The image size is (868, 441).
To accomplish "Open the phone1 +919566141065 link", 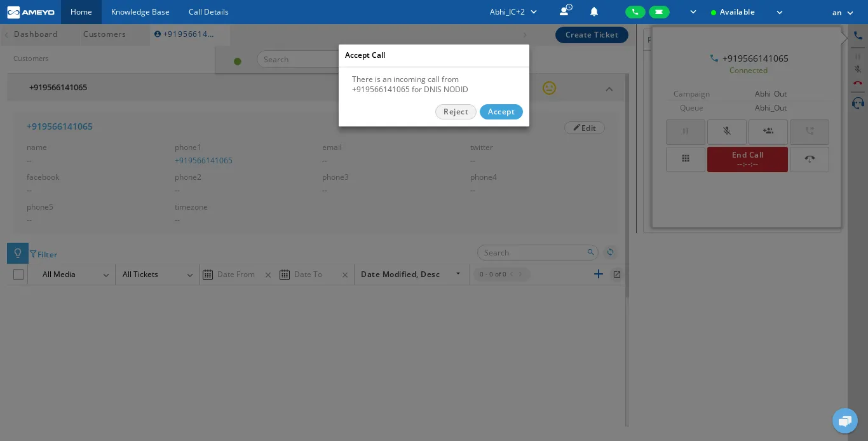I will pos(203,161).
